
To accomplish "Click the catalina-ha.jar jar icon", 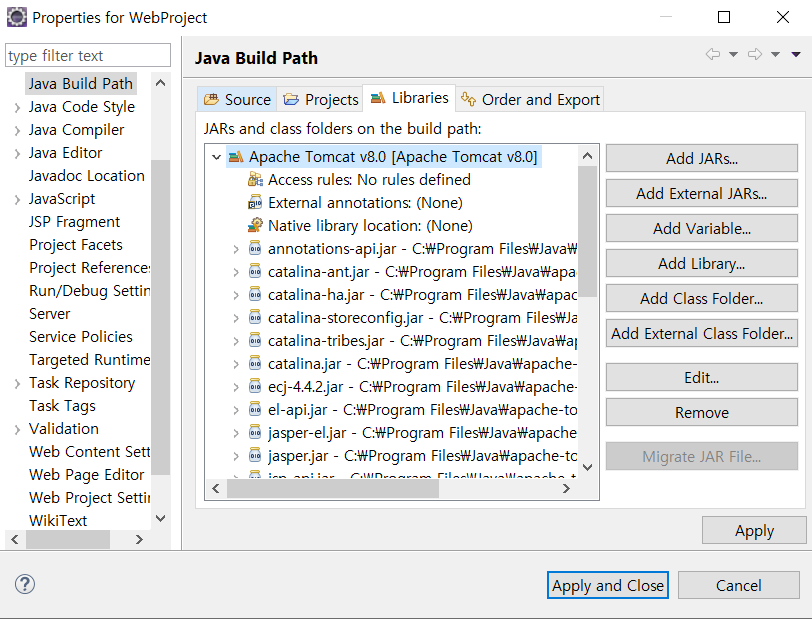I will tap(255, 294).
